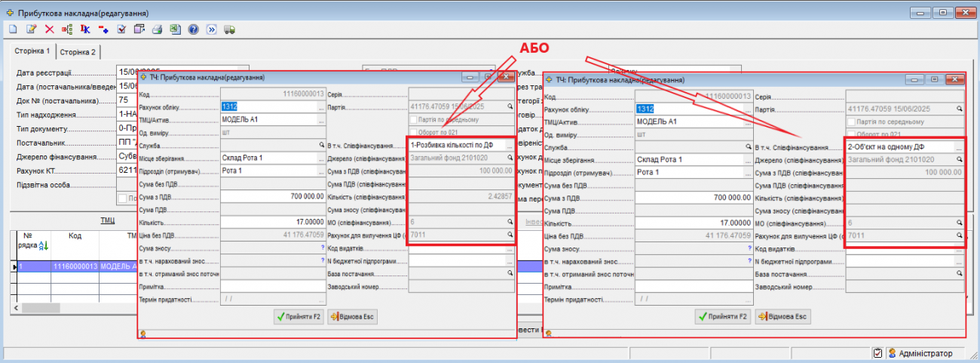Click the printer icon in toolbar

[x=158, y=29]
